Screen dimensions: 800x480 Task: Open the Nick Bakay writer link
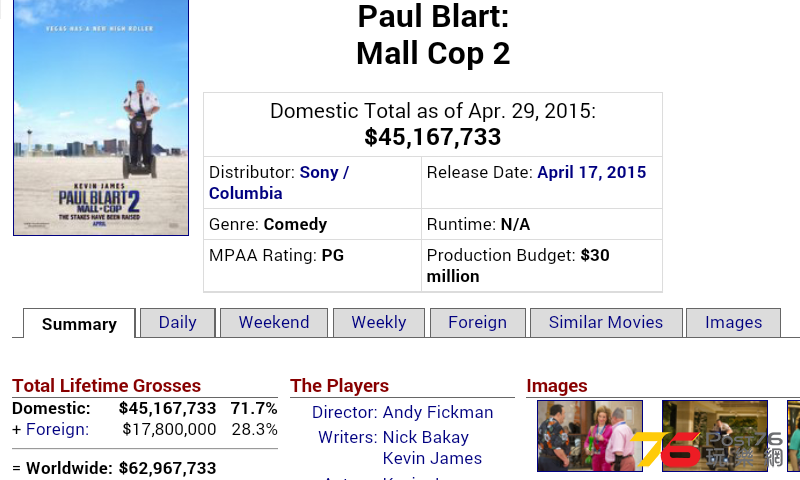(x=426, y=437)
